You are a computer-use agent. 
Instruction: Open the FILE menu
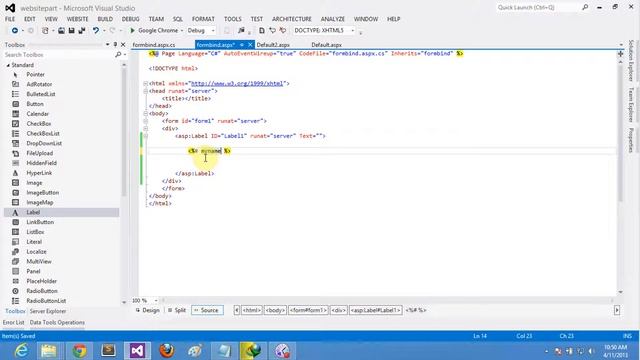[10, 19]
